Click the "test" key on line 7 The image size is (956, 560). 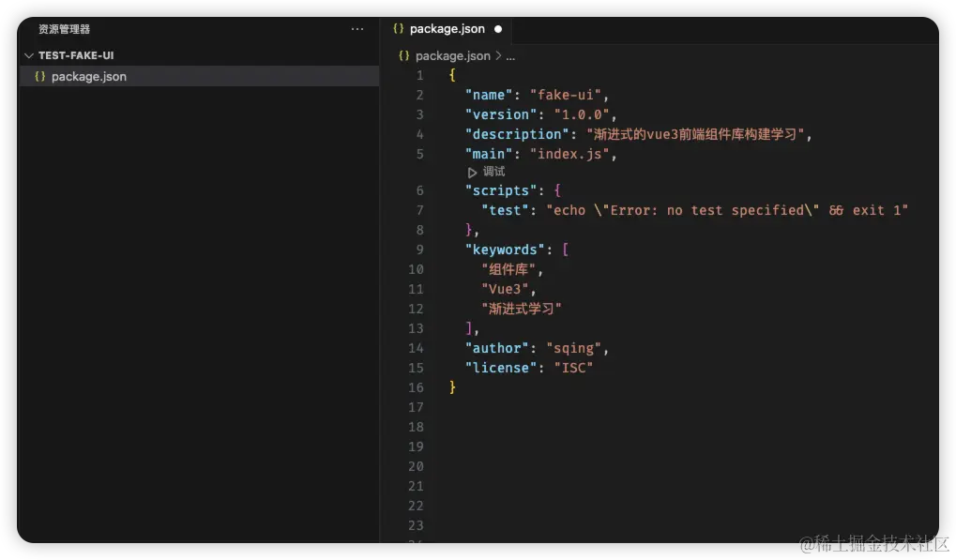[505, 210]
